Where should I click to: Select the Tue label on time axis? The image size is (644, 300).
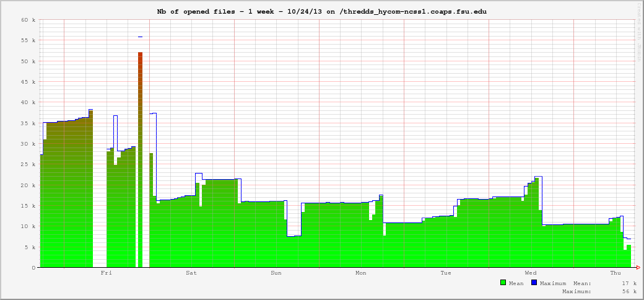coord(446,273)
